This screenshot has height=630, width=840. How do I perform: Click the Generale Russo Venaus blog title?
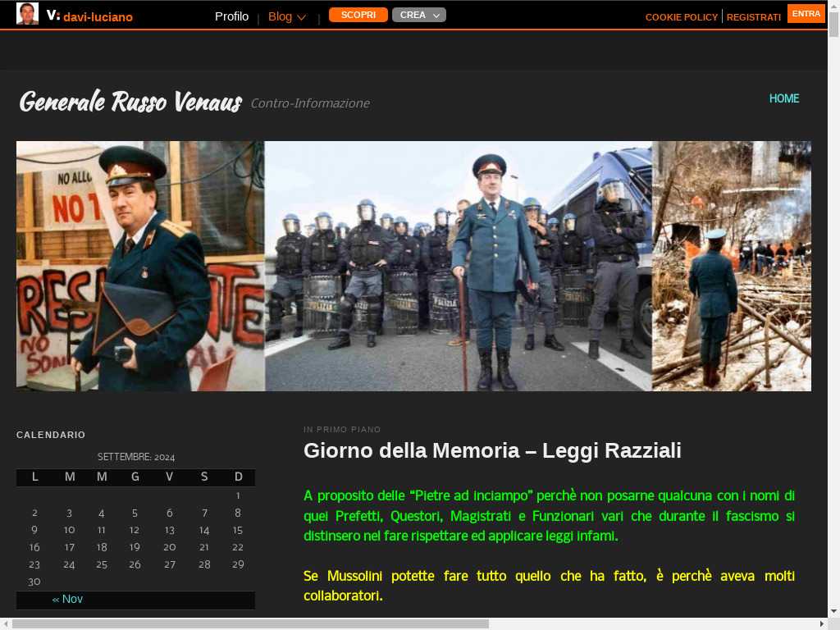tap(130, 102)
